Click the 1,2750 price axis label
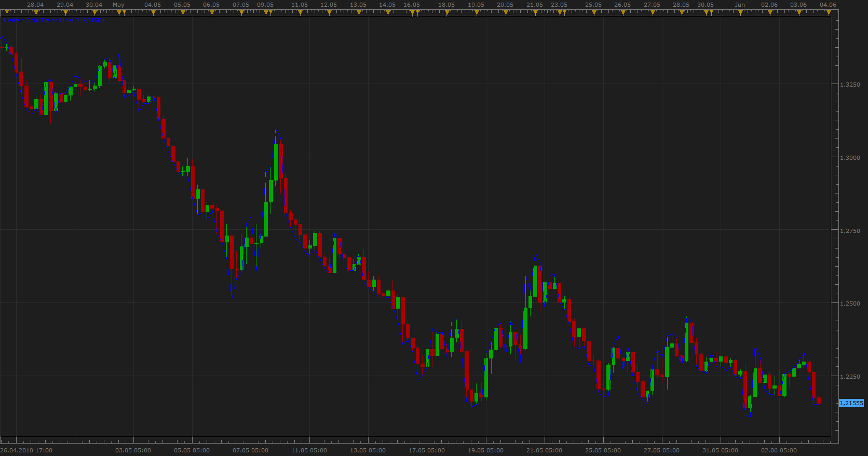868x456 pixels. point(850,231)
